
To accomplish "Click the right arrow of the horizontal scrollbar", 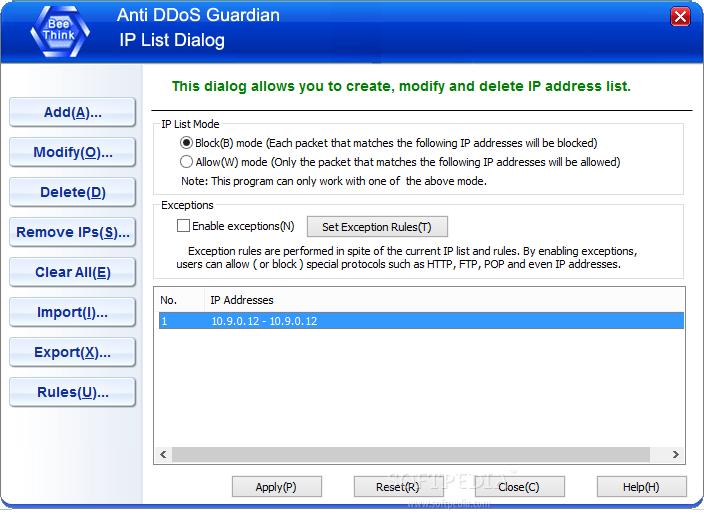I will tap(675, 454).
